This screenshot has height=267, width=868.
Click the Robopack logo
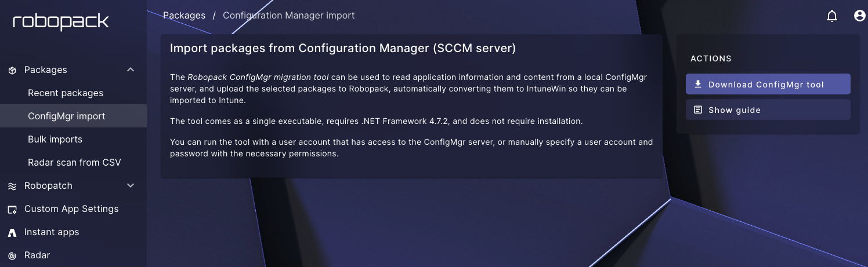[x=61, y=22]
